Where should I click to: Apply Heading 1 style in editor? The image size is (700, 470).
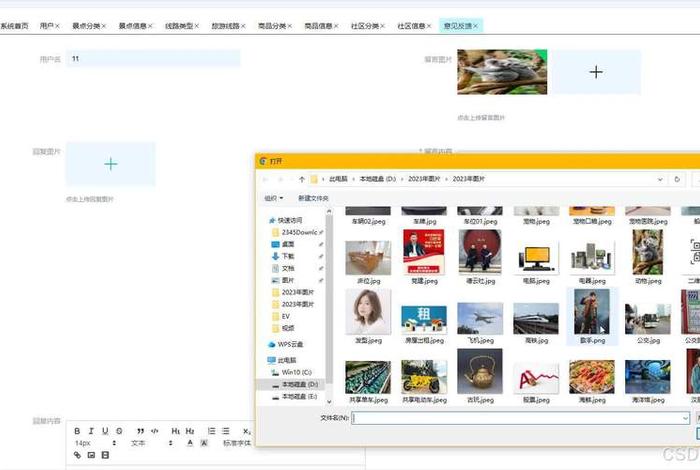(175, 431)
